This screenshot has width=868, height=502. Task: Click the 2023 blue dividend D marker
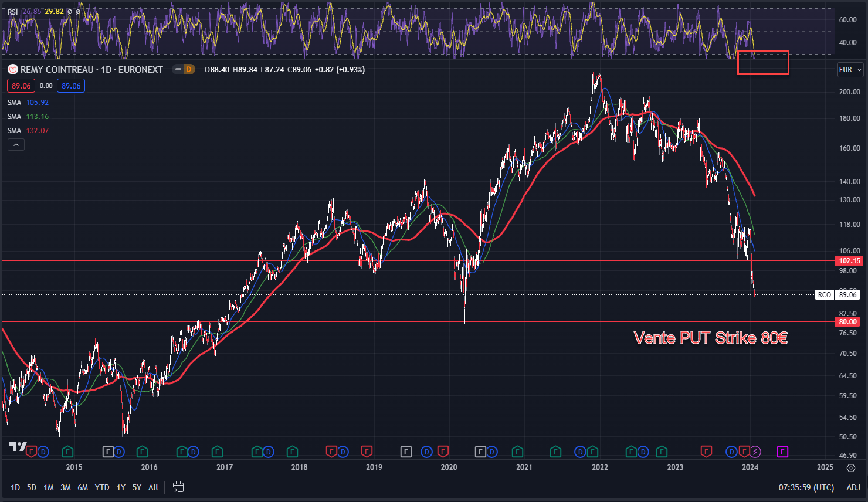click(x=731, y=452)
